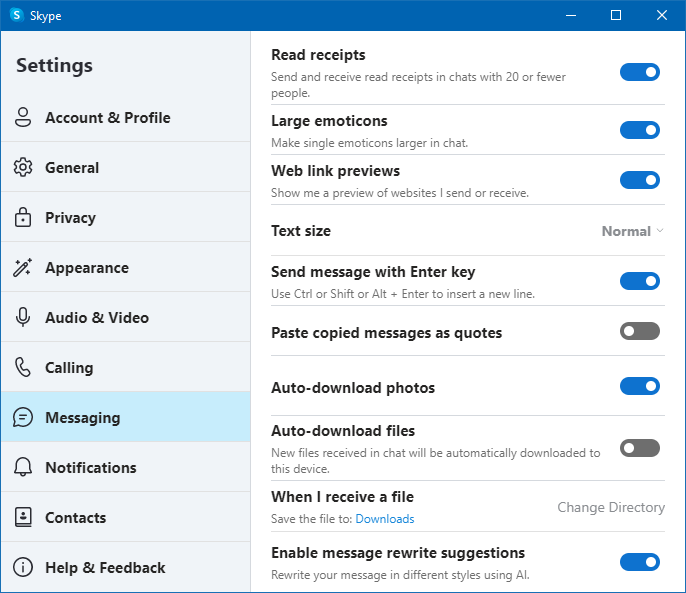The image size is (686, 593).
Task: Disable Send message with Enter key
Action: click(x=640, y=281)
